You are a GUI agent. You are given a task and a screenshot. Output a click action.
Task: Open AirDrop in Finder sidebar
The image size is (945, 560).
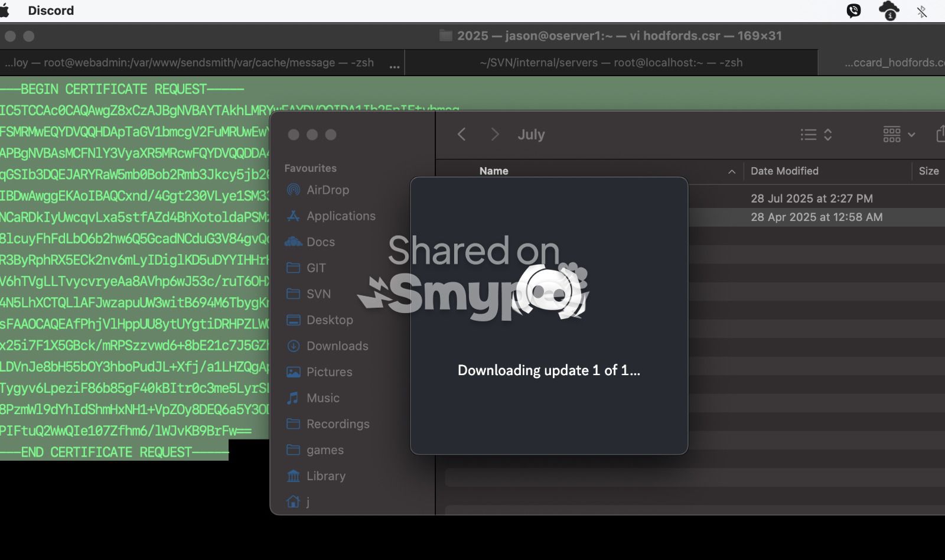coord(327,190)
